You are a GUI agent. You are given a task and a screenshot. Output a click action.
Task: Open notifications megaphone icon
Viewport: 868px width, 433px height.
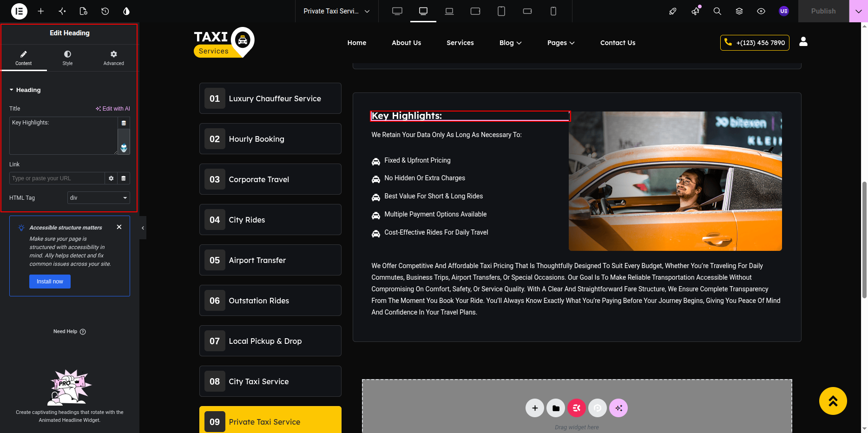point(696,11)
